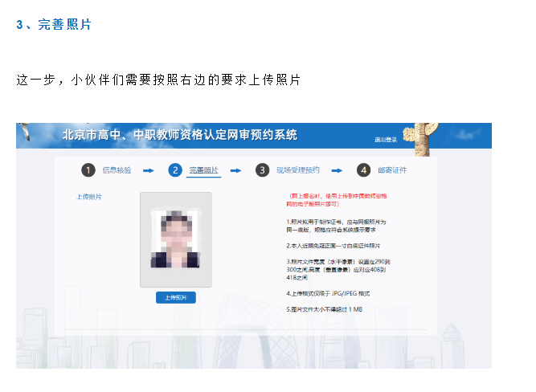Click the 退出登录 logout link

coord(386,140)
